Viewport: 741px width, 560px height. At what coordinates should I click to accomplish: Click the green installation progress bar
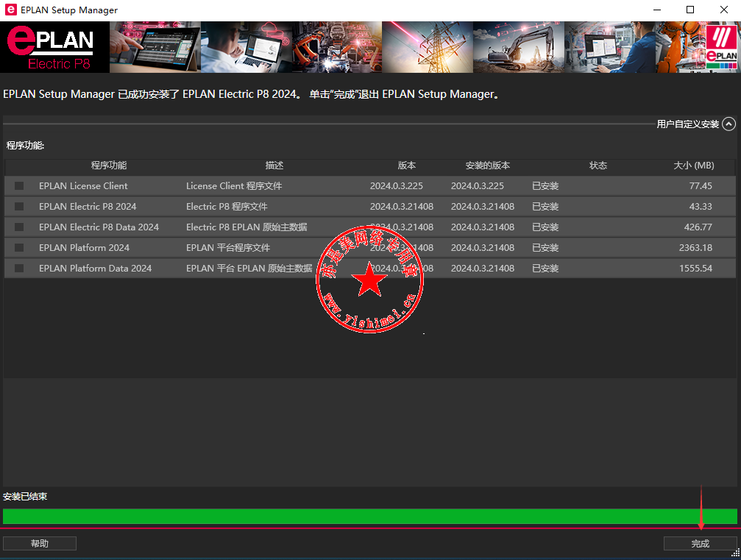[x=370, y=517]
